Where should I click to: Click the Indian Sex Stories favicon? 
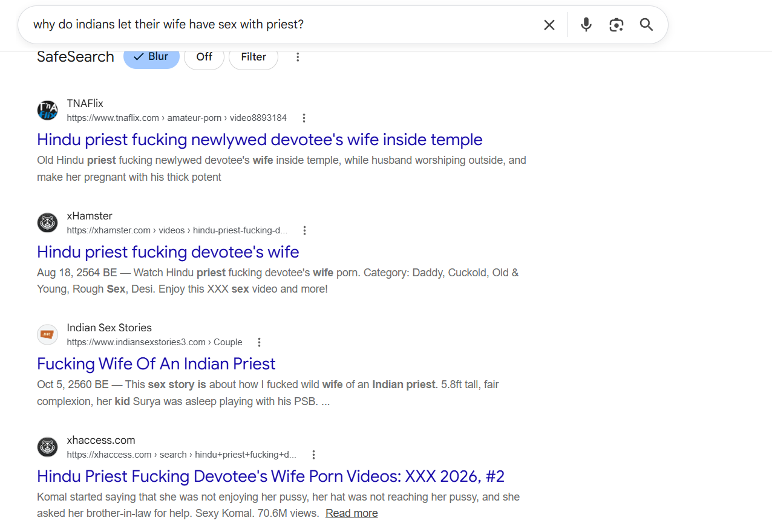pyautogui.click(x=47, y=335)
